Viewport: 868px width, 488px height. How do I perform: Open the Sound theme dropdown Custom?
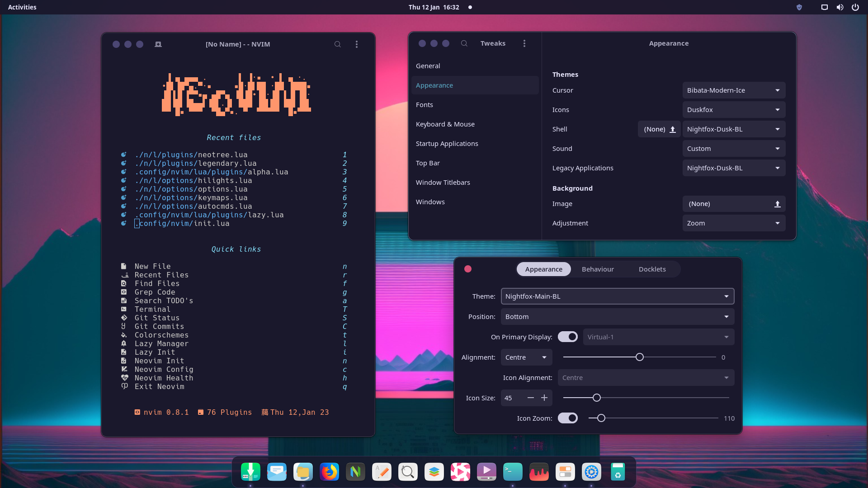pos(734,149)
